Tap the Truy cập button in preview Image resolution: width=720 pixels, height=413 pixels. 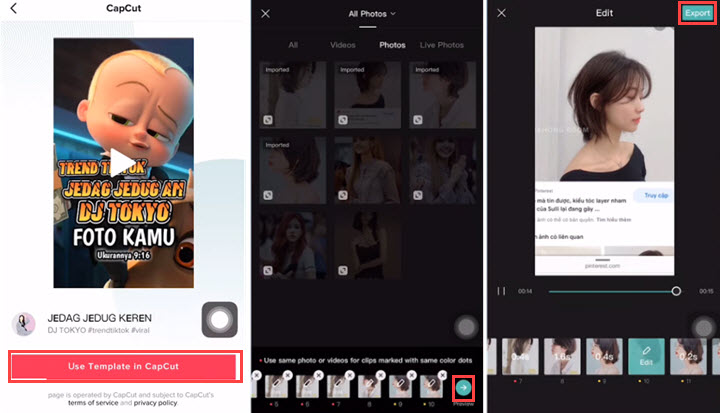point(655,196)
